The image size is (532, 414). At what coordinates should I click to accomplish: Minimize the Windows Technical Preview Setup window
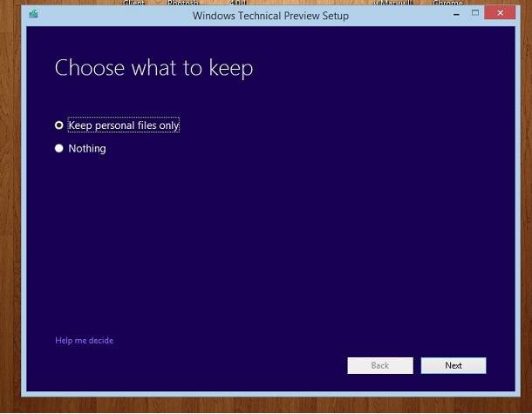point(456,14)
